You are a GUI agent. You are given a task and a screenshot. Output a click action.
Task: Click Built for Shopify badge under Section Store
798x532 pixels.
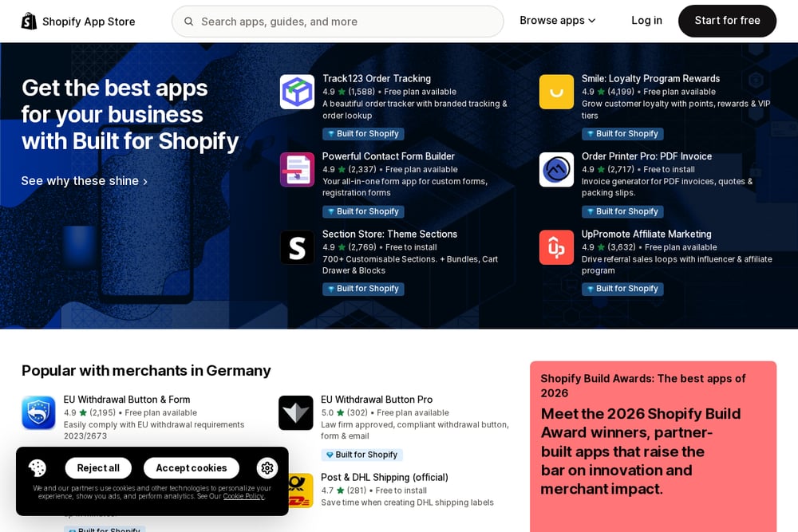tap(363, 289)
